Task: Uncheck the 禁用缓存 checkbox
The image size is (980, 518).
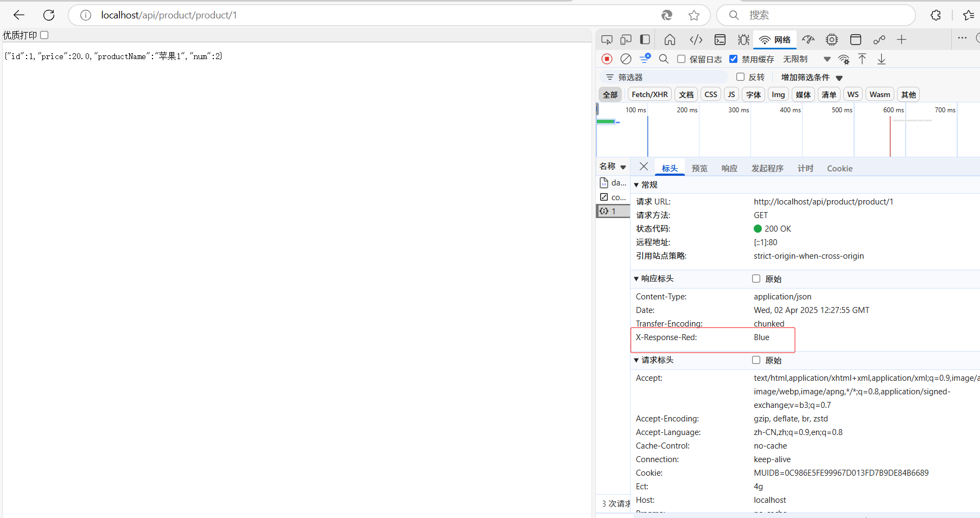Action: click(734, 59)
